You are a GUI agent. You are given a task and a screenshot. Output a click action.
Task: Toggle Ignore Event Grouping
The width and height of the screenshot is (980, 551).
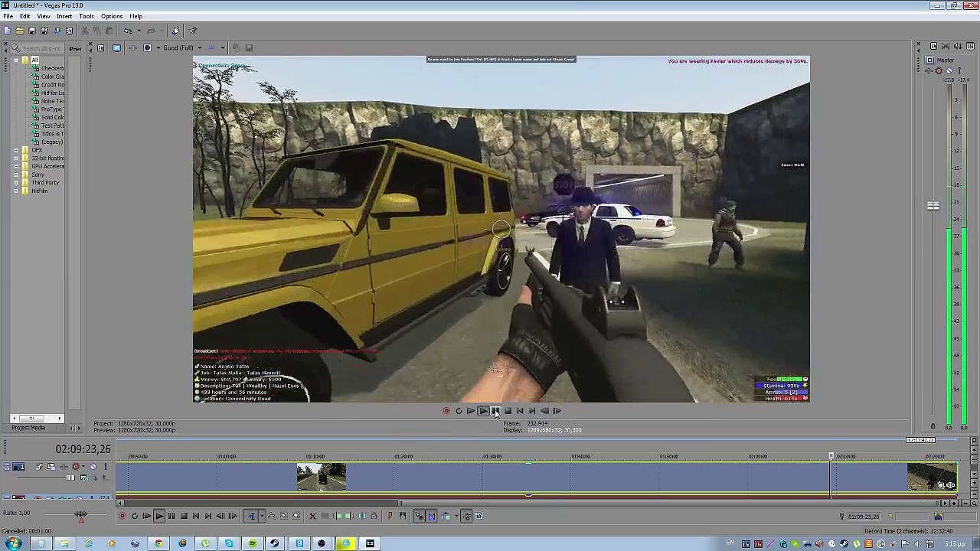479,516
